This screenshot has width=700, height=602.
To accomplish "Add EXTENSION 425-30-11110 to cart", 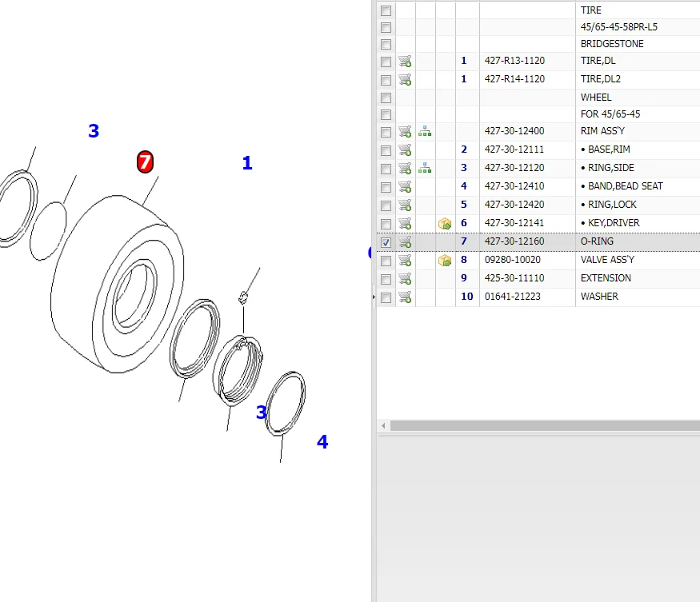I will click(405, 278).
